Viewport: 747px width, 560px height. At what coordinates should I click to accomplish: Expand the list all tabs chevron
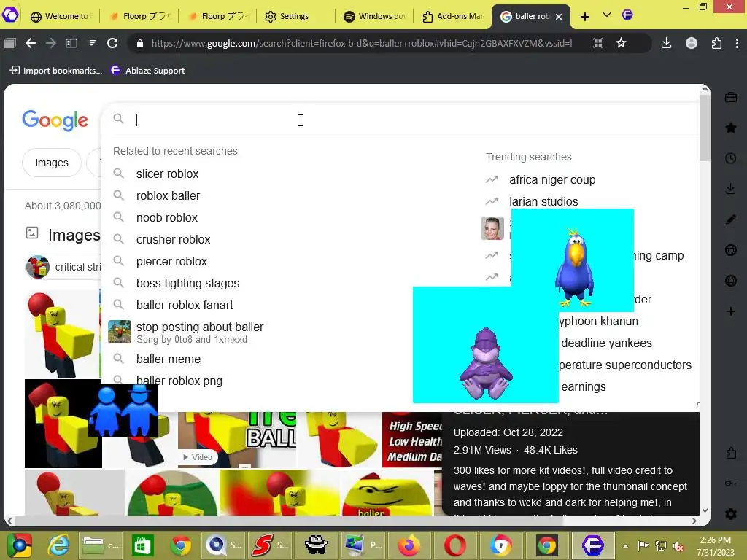(606, 15)
